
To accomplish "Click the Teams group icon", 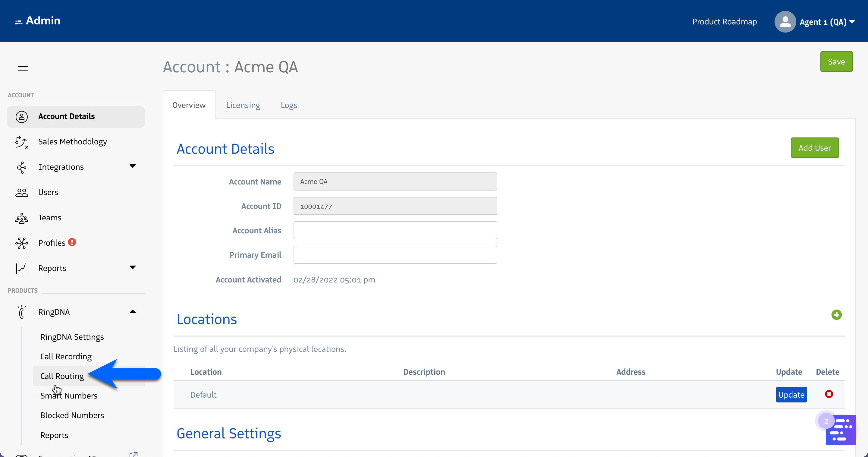I will point(22,218).
